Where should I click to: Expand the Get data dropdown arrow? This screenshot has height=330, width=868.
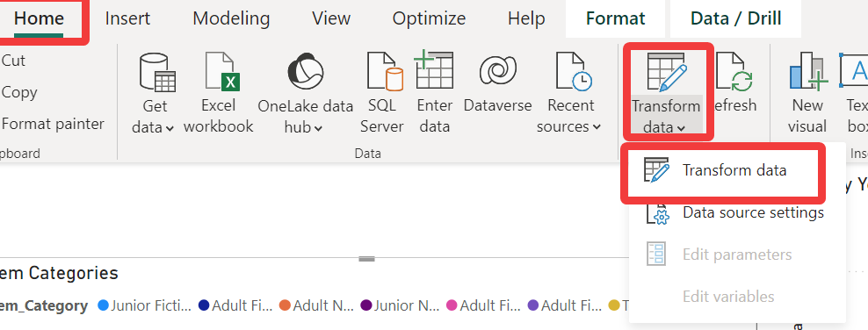[x=170, y=128]
